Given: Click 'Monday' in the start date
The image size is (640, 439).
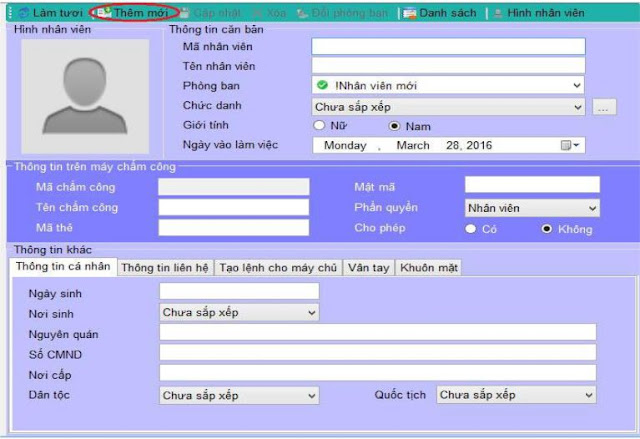Looking at the screenshot, I should 345,145.
